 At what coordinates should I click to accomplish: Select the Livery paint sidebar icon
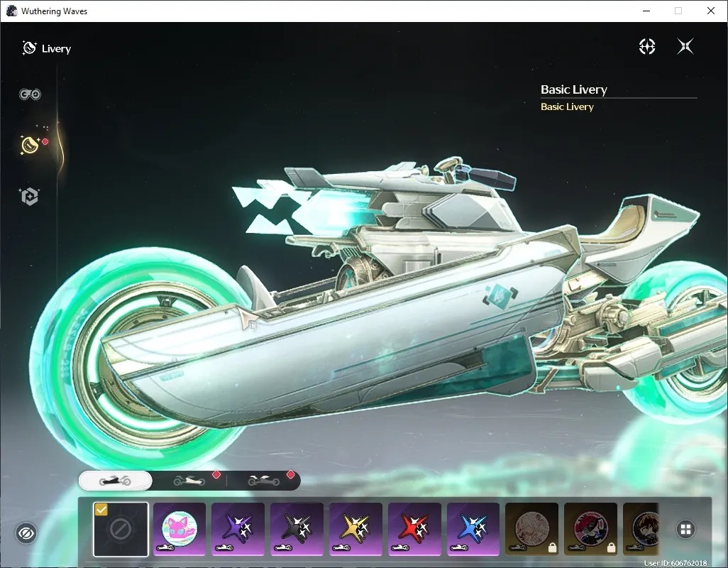coord(30,145)
